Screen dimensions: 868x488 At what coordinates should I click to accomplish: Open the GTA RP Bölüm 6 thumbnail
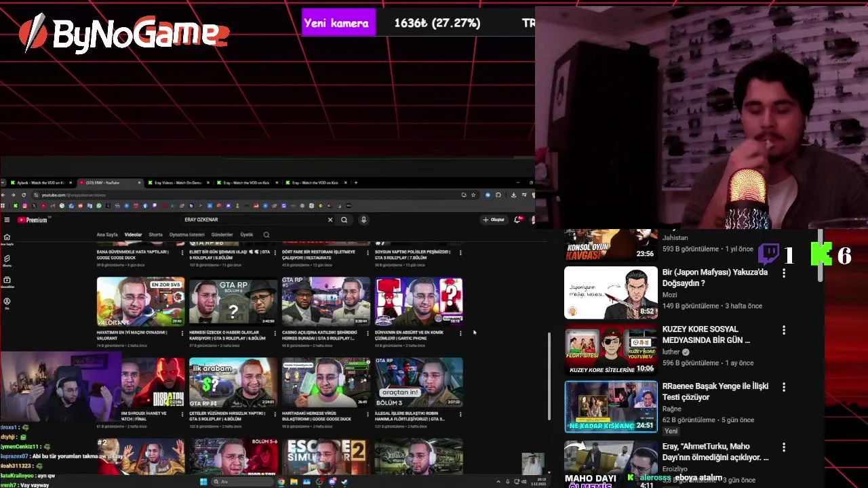(x=233, y=302)
